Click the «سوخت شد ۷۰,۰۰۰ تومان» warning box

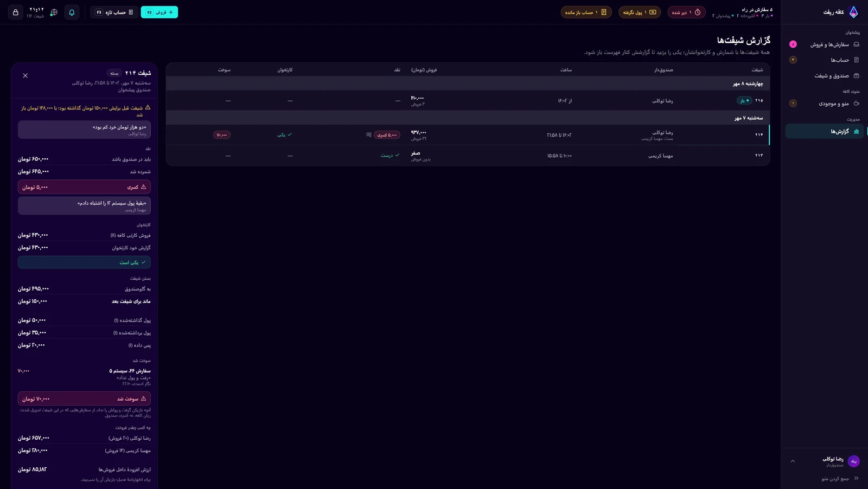pos(84,398)
